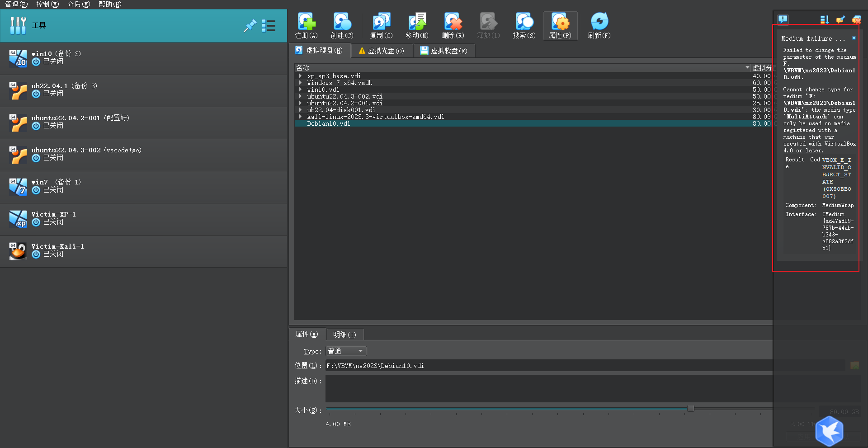Image resolution: width=868 pixels, height=448 pixels.
Task: Click the 虚拟分 column header
Action: point(762,68)
